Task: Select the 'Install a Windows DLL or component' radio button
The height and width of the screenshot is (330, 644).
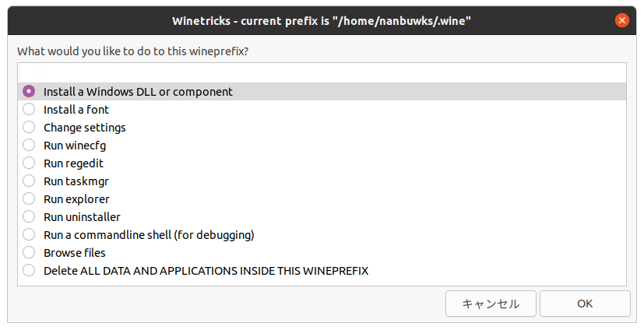Action: (x=29, y=91)
